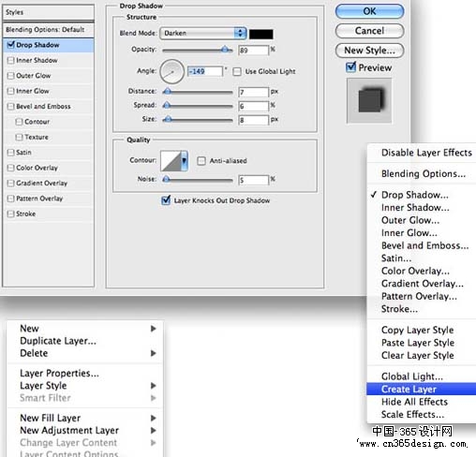Confirm with the OK button

click(369, 11)
